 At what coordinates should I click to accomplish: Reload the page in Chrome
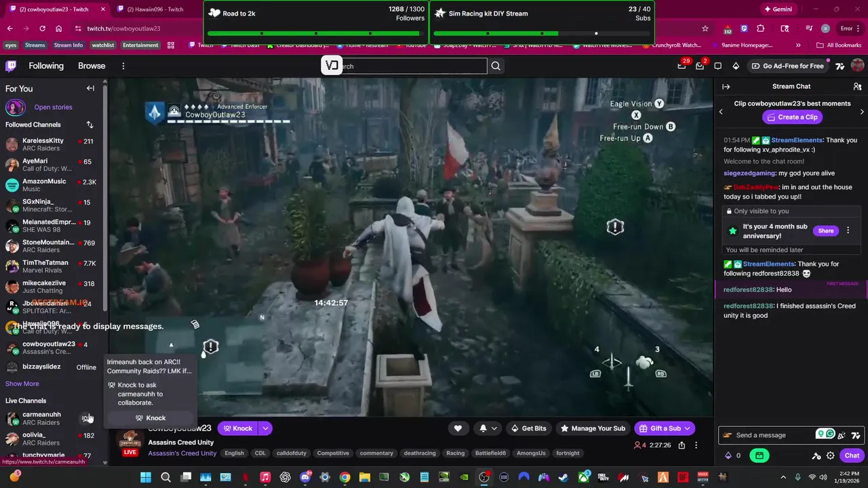coord(42,28)
